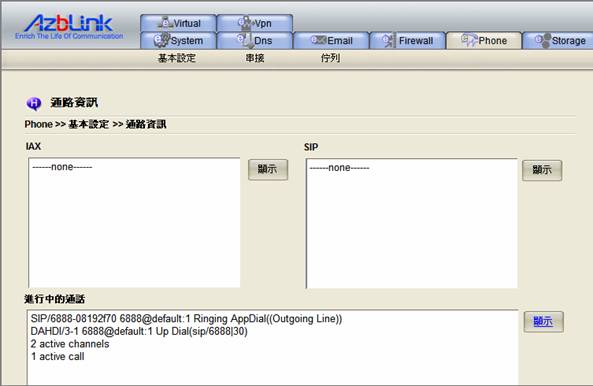Click the 進行中的通話 label

pos(54,299)
